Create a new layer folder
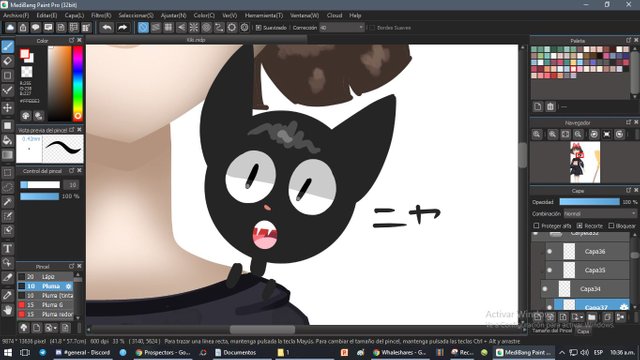The width and height of the screenshot is (640, 360). tap(591, 317)
